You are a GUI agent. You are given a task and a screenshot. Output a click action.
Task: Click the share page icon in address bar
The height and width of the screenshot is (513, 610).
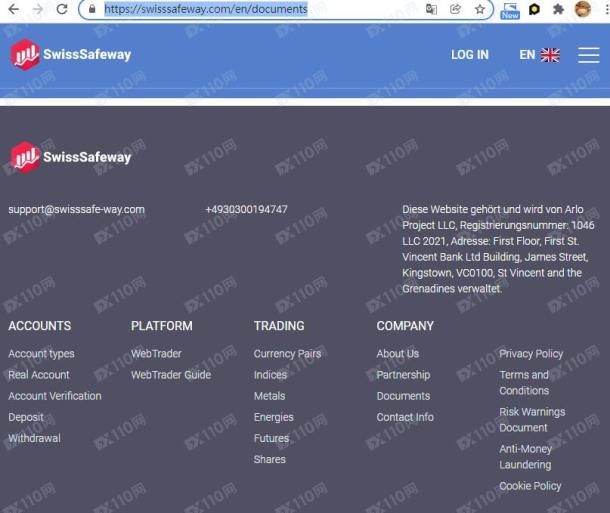pyautogui.click(x=455, y=9)
